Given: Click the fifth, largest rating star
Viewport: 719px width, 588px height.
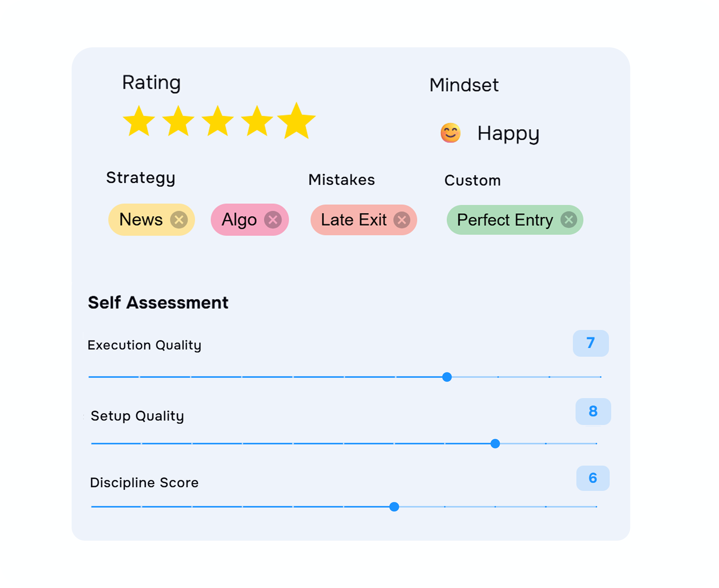Looking at the screenshot, I should 296,121.
